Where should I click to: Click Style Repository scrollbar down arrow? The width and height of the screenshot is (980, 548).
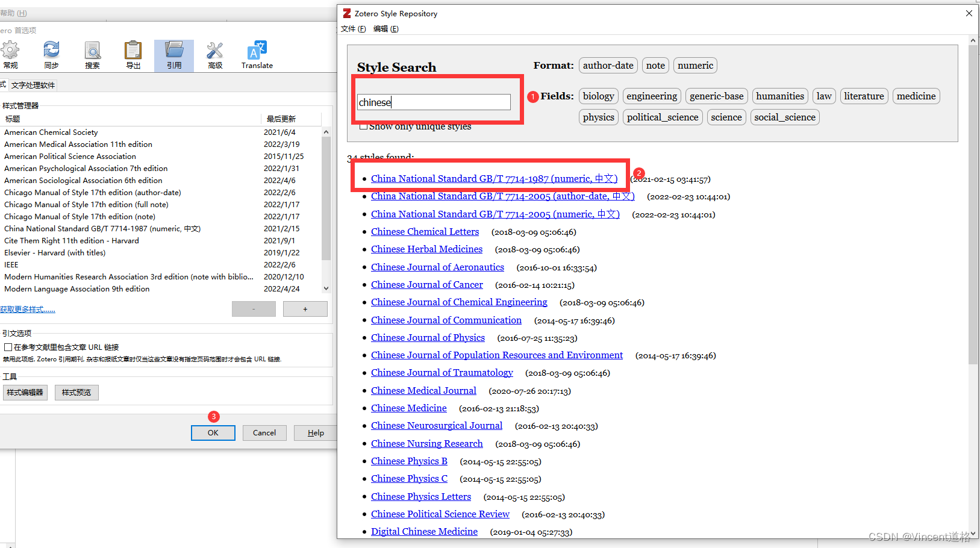click(x=973, y=533)
